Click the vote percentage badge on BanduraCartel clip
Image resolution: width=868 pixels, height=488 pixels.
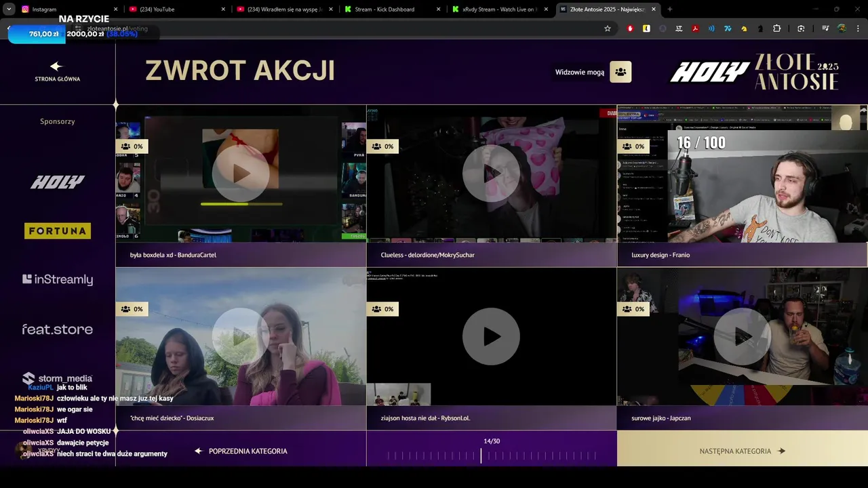132,146
